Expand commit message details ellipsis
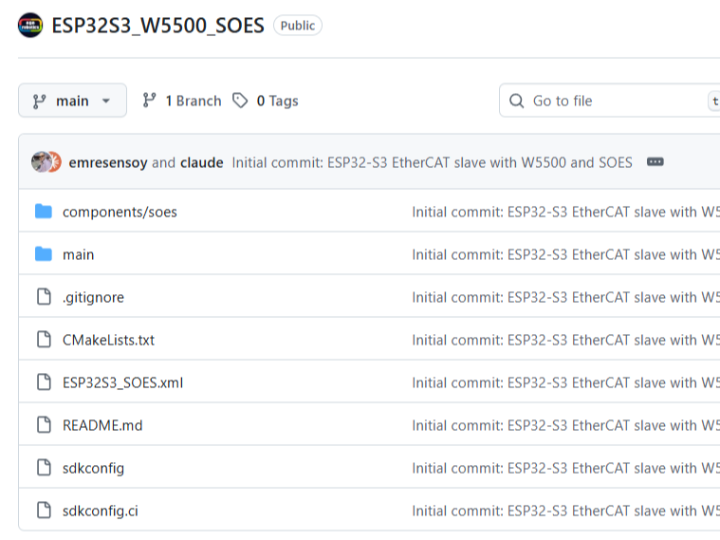The image size is (720, 540). pyautogui.click(x=655, y=162)
